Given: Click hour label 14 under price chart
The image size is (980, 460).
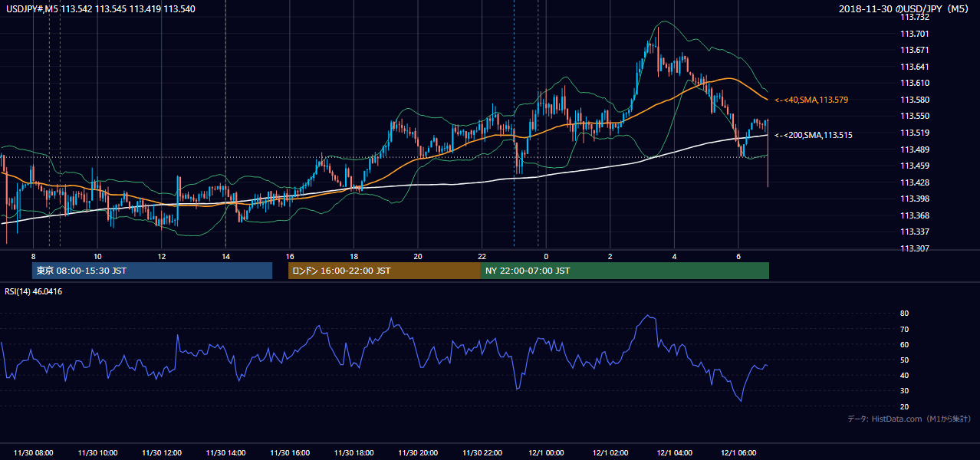Looking at the screenshot, I should pos(225,255).
